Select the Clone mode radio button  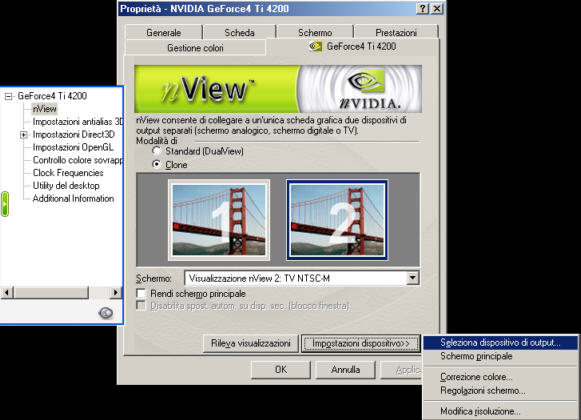(157, 164)
